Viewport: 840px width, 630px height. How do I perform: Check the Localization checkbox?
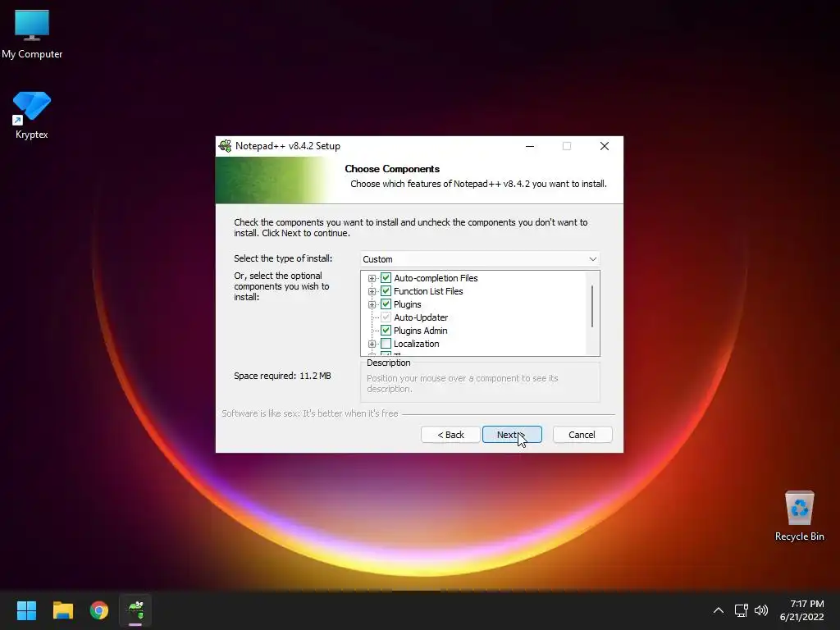(386, 344)
